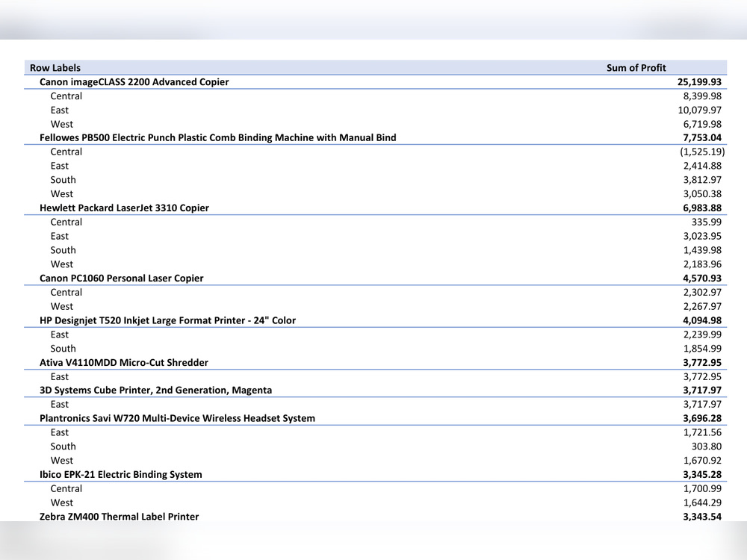Click the 2,414.88 profit value
The width and height of the screenshot is (747, 560).
click(x=702, y=166)
